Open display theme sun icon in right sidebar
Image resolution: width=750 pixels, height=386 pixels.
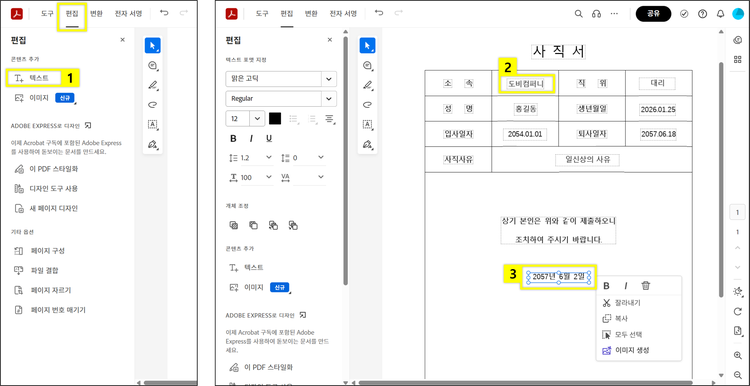point(738,291)
